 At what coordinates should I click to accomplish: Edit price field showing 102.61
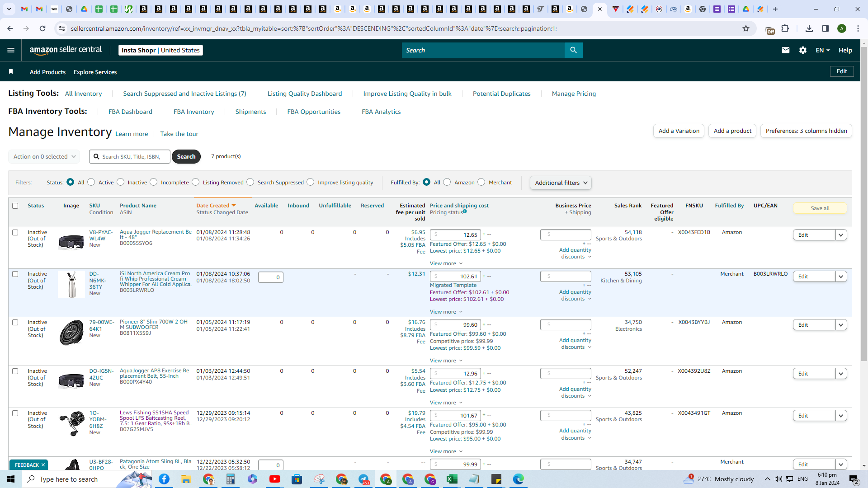pyautogui.click(x=456, y=277)
